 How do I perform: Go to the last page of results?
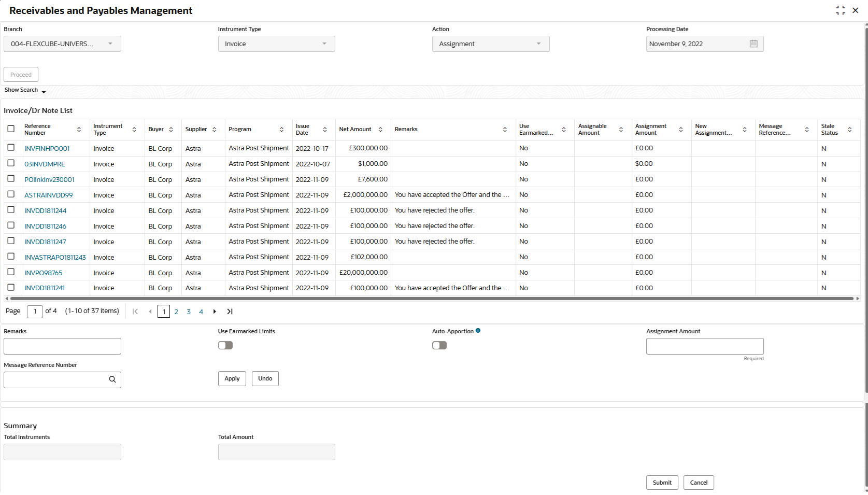tap(230, 312)
